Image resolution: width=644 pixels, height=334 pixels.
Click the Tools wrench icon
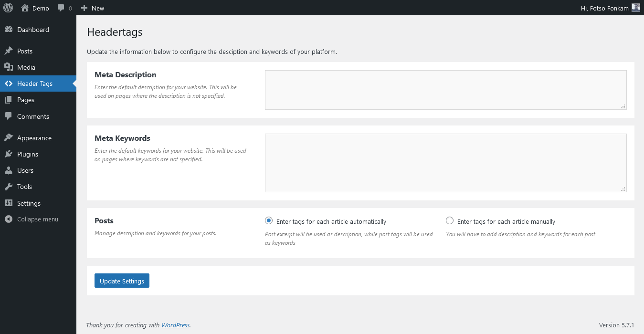pos(9,187)
